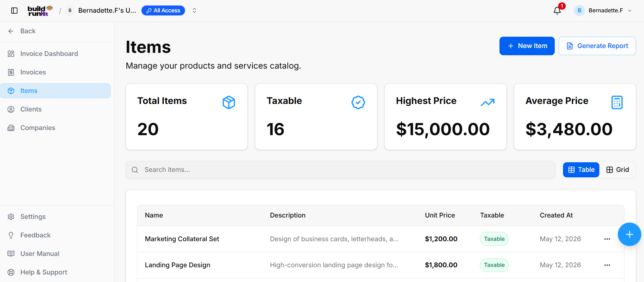Click the Highest Price trend icon
Screen dimensions: 644x282
487,102
